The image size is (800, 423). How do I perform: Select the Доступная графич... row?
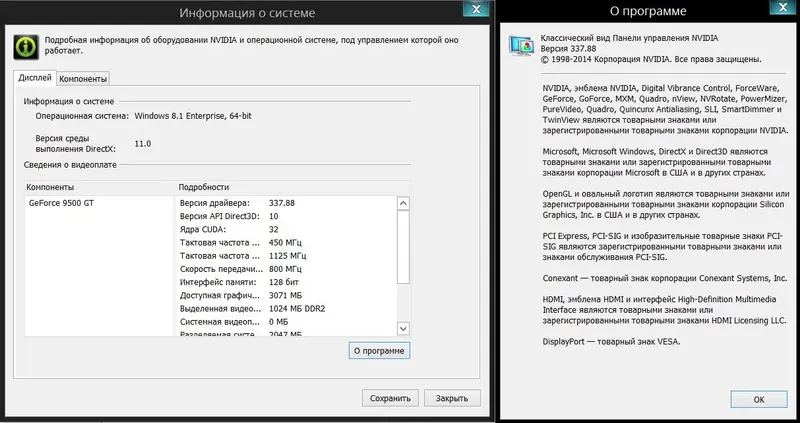(x=288, y=295)
